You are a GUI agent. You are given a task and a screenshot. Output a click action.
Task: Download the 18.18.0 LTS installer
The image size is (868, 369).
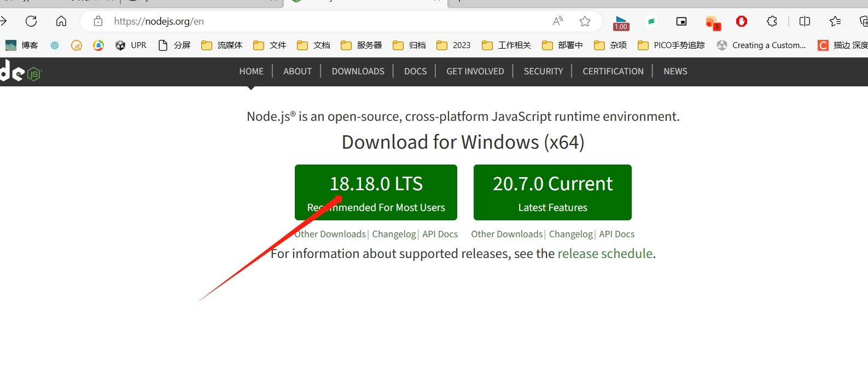376,192
